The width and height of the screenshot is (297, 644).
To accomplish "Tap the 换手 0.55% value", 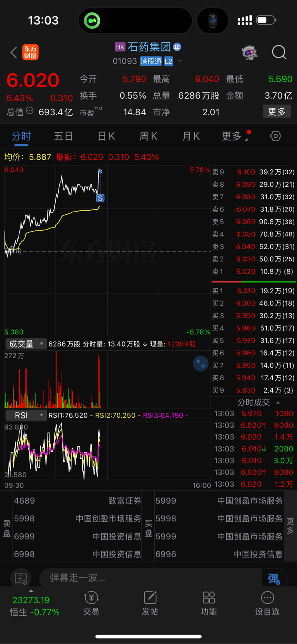I will click(133, 96).
